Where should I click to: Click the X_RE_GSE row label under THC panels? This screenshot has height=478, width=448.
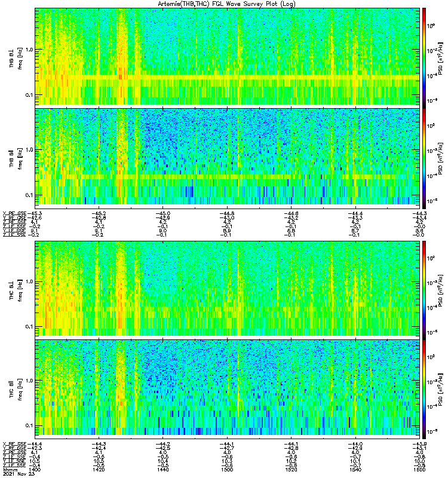[15, 444]
